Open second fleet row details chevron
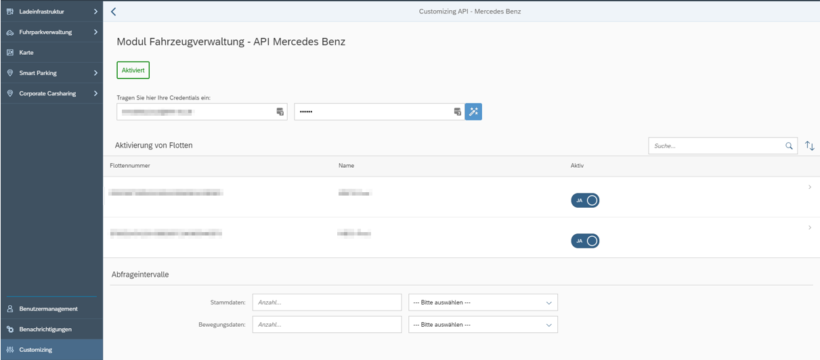The width and height of the screenshot is (820, 360). (x=810, y=227)
